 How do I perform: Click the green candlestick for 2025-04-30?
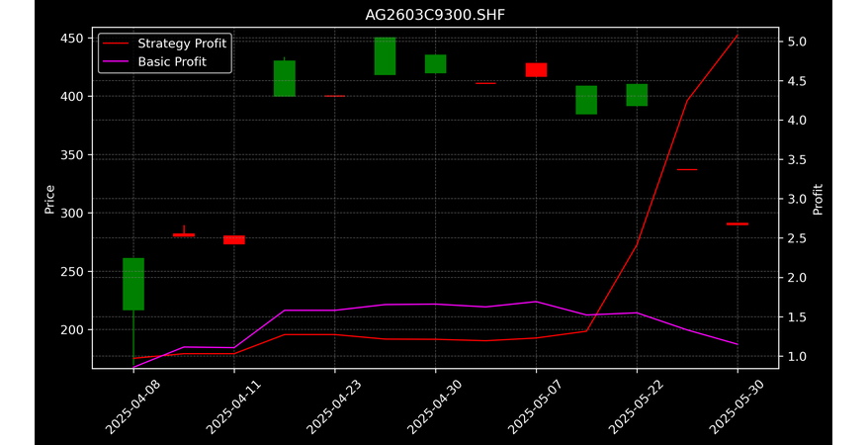tap(436, 63)
